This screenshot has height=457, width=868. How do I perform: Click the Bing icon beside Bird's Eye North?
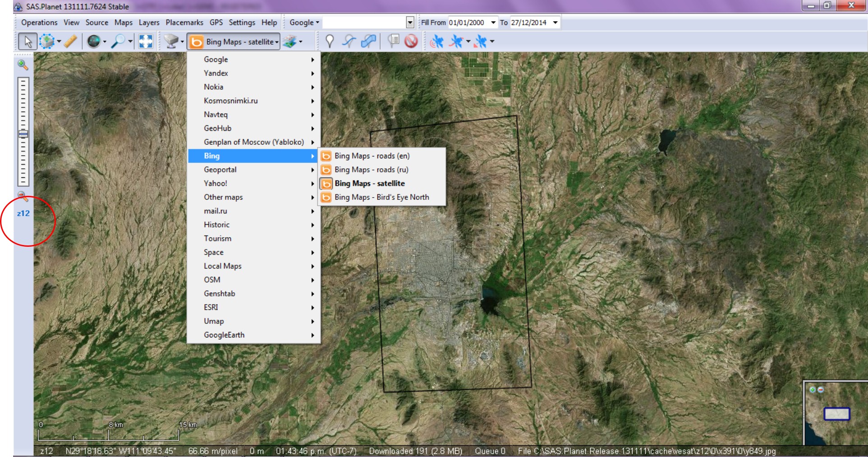click(326, 198)
